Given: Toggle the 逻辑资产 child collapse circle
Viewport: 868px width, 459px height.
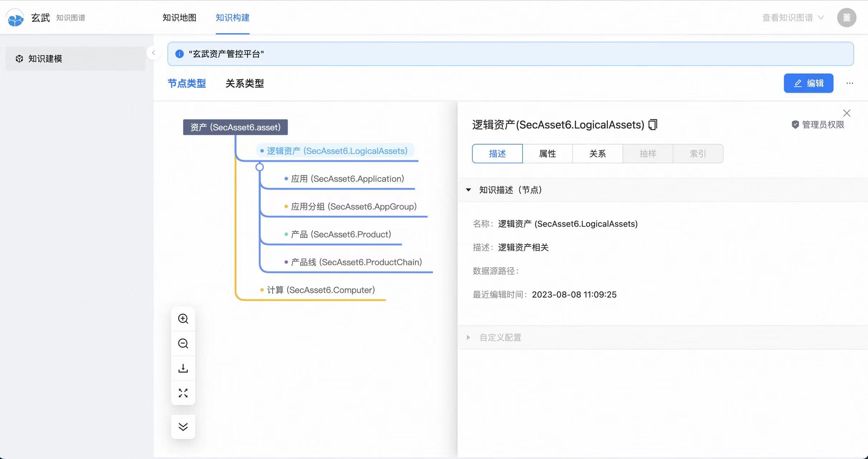Looking at the screenshot, I should click(260, 167).
